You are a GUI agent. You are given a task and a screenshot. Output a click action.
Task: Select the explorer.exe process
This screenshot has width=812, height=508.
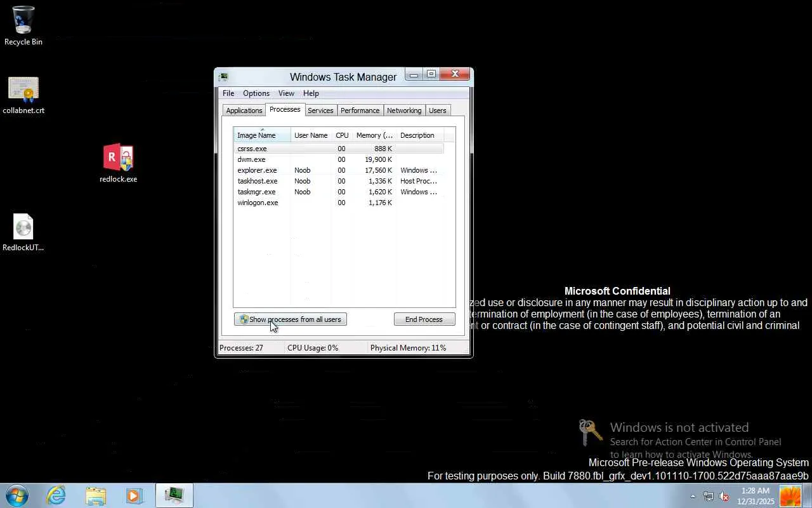click(339, 170)
